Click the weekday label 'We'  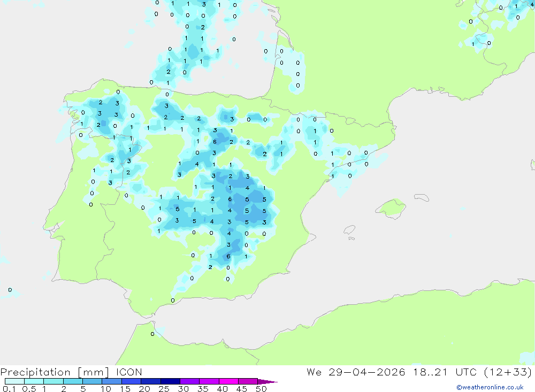coord(314,372)
